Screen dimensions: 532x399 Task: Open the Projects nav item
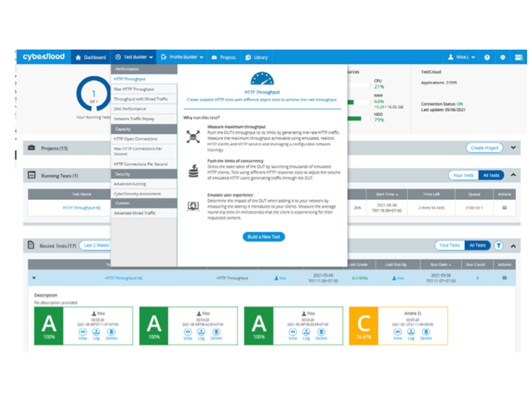[x=223, y=57]
